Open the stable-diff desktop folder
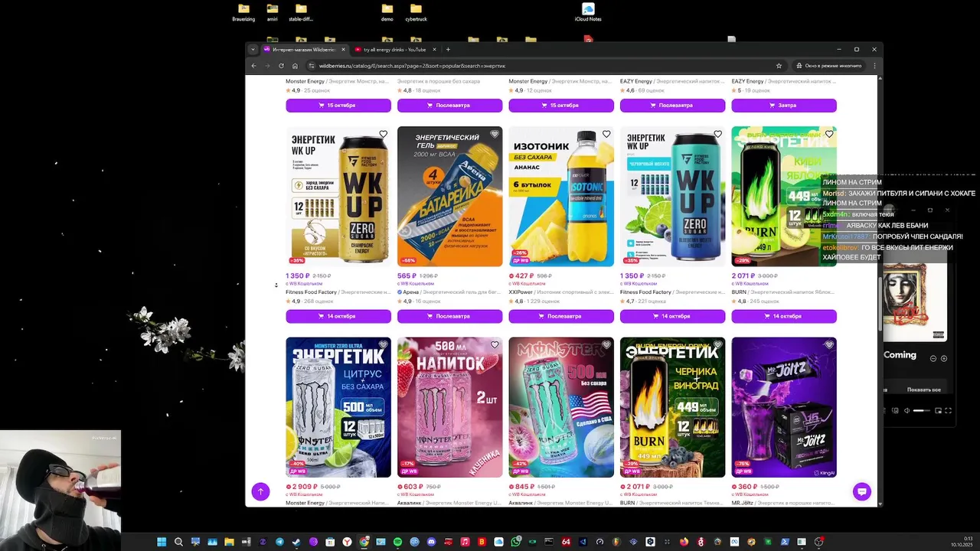This screenshot has width=980, height=551. pyautogui.click(x=301, y=12)
